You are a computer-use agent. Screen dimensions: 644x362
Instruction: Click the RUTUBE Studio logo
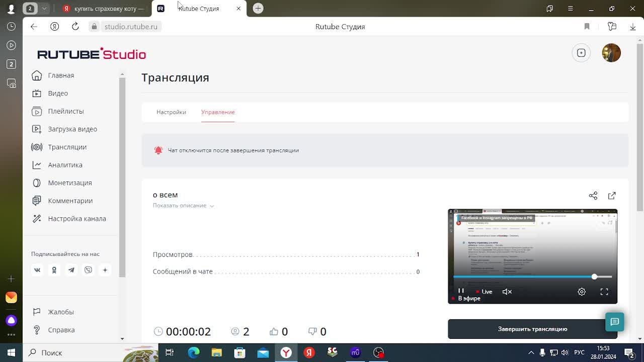[92, 54]
